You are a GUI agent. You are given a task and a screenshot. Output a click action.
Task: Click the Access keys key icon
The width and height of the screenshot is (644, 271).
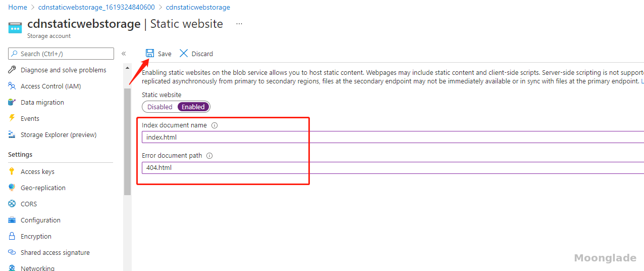(12, 171)
